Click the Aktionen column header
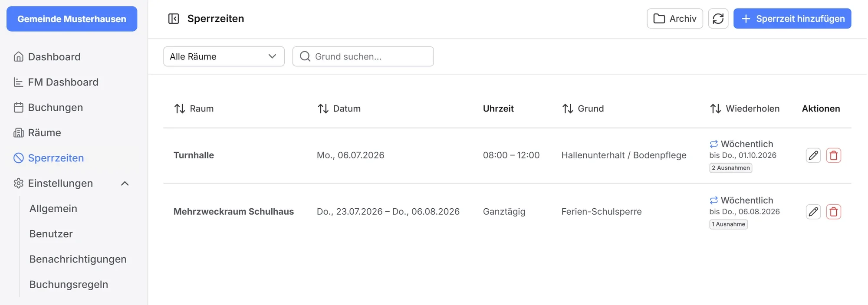The width and height of the screenshot is (868, 305). pos(821,108)
